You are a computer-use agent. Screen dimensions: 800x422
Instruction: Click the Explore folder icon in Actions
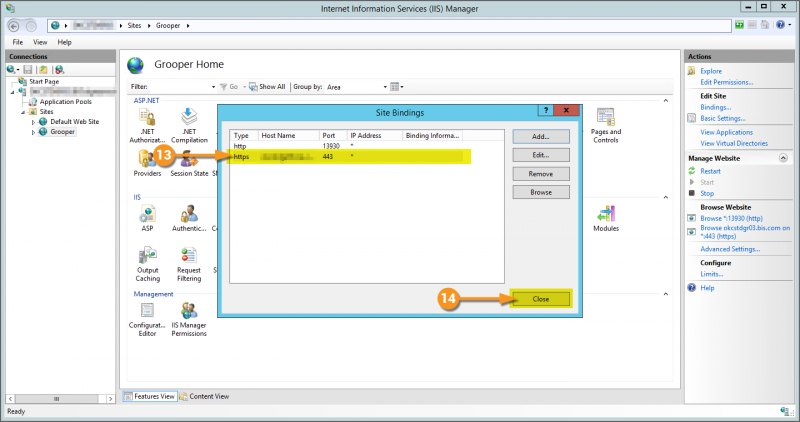[691, 71]
